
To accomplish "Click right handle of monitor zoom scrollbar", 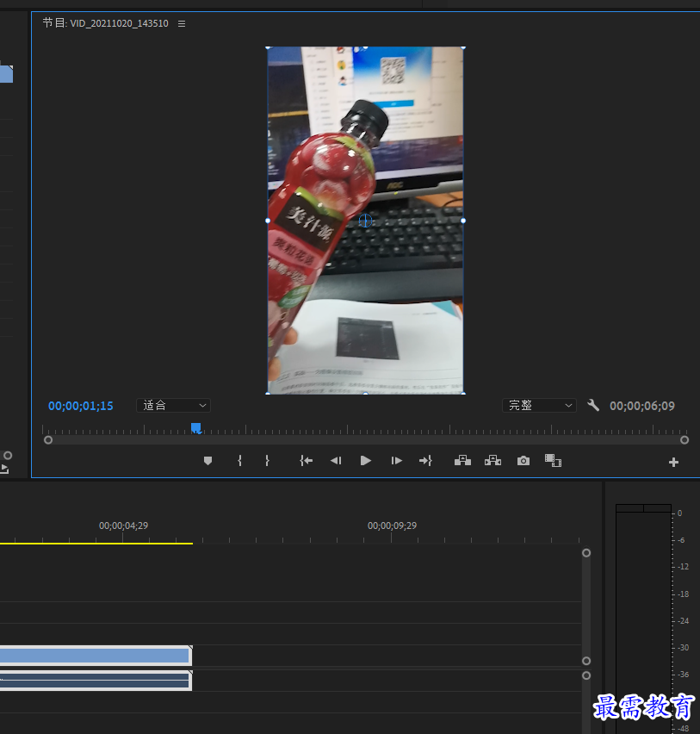I will click(x=685, y=440).
